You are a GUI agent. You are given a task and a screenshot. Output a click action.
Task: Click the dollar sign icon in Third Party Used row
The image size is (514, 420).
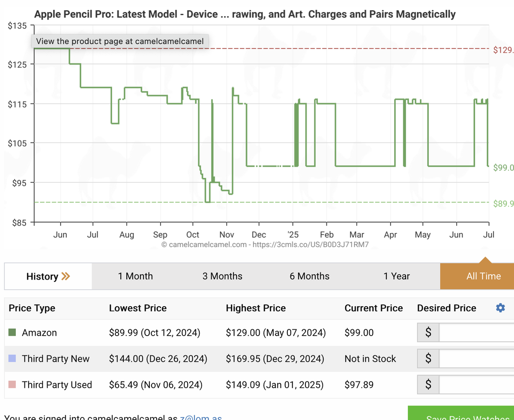[x=428, y=385]
